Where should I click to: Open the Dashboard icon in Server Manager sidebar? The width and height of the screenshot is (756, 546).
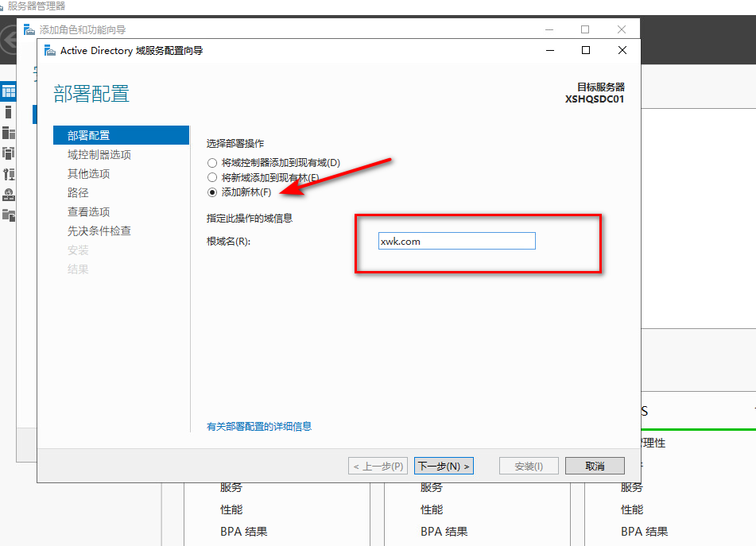pos(8,91)
